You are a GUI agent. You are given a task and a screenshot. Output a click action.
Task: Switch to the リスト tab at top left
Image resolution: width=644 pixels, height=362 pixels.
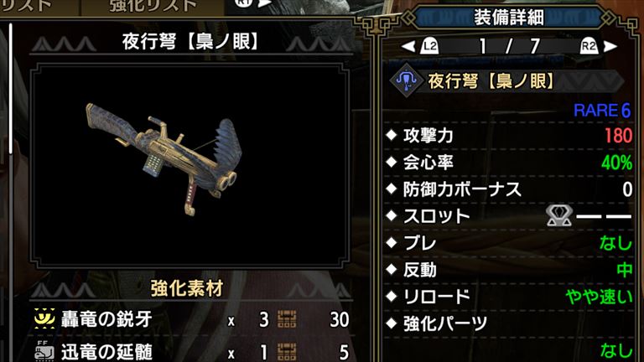(25, 6)
